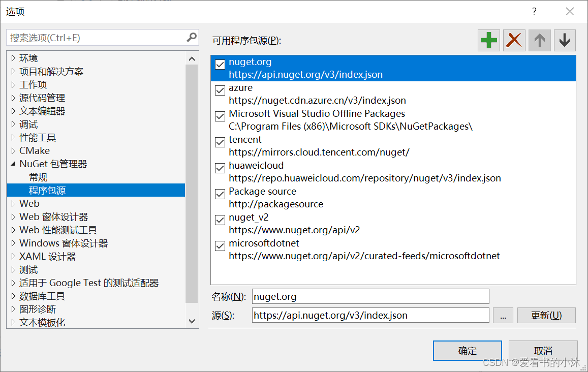
Task: Select the 数据库工具 tree item
Action: (x=42, y=296)
